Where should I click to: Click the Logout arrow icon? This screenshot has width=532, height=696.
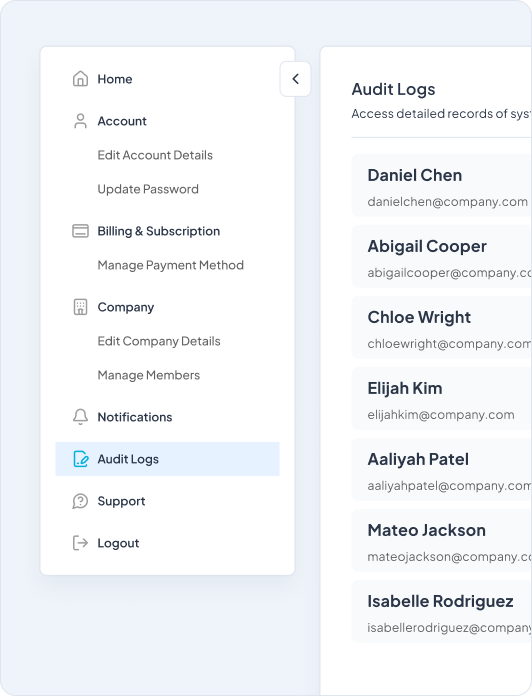(80, 543)
